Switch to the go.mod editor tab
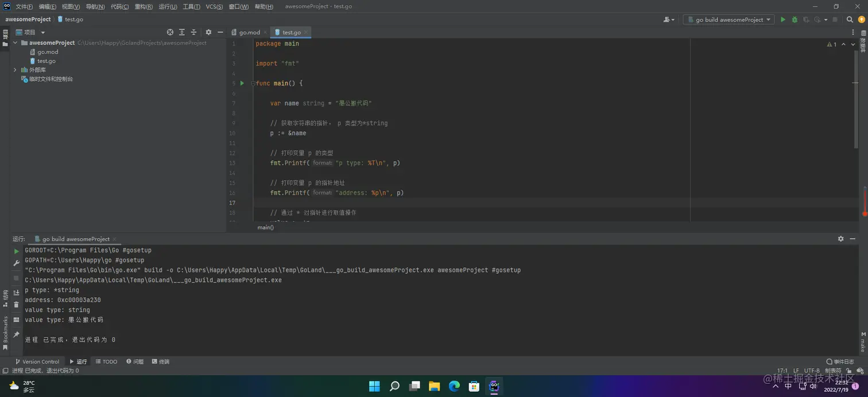Viewport: 868px width, 397px height. tap(250, 32)
